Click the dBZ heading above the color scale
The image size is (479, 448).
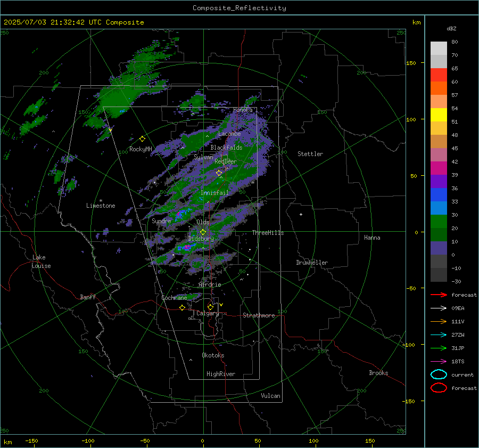(x=451, y=28)
